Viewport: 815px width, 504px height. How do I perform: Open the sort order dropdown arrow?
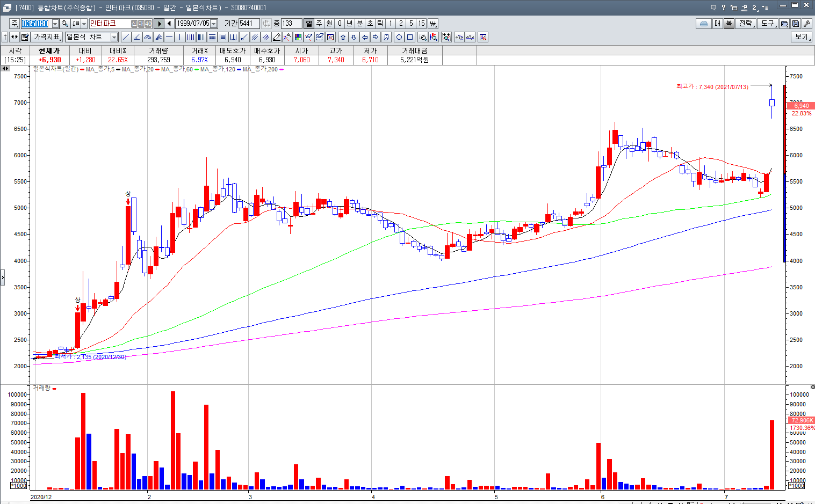[84, 24]
